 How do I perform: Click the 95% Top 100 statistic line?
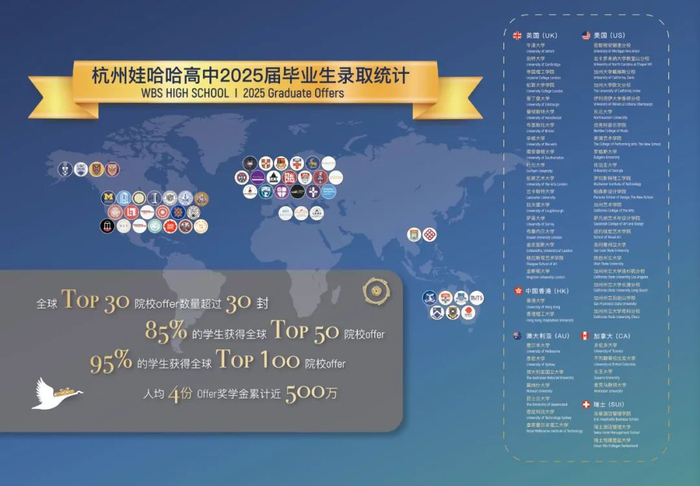[218, 361]
